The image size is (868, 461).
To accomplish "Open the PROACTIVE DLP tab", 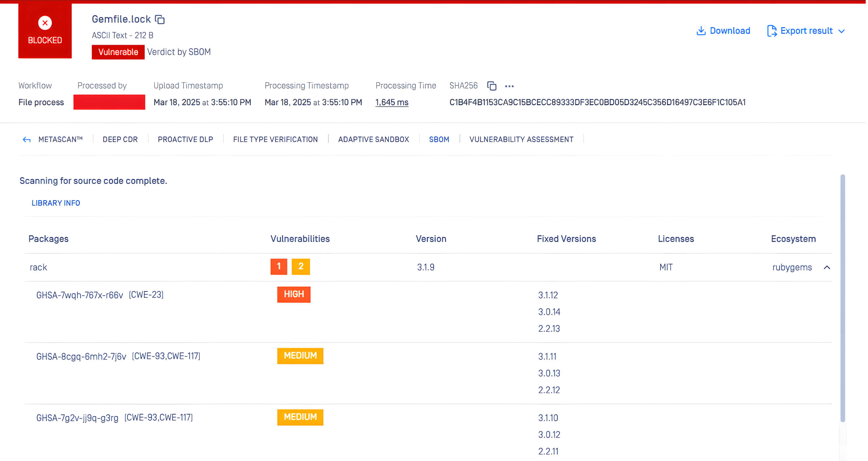I will click(x=185, y=139).
